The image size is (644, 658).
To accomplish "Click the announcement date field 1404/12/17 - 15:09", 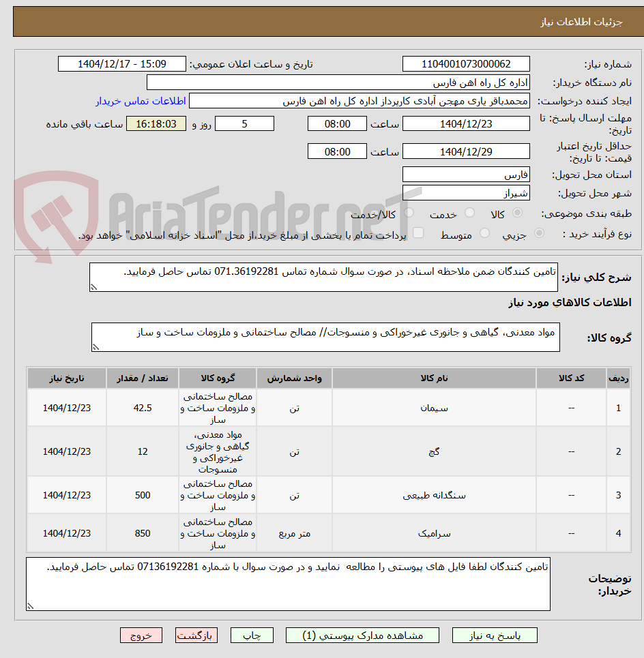I will click(x=121, y=64).
